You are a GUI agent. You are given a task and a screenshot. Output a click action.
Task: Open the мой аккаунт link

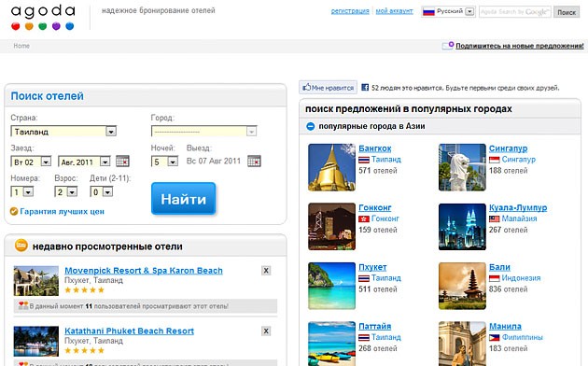[x=394, y=11]
